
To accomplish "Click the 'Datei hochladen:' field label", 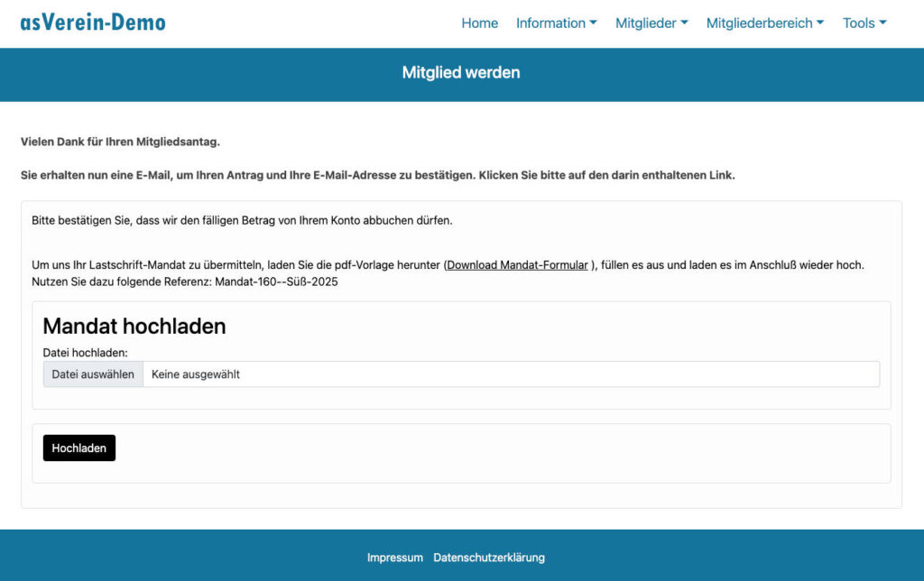I will pyautogui.click(x=85, y=352).
